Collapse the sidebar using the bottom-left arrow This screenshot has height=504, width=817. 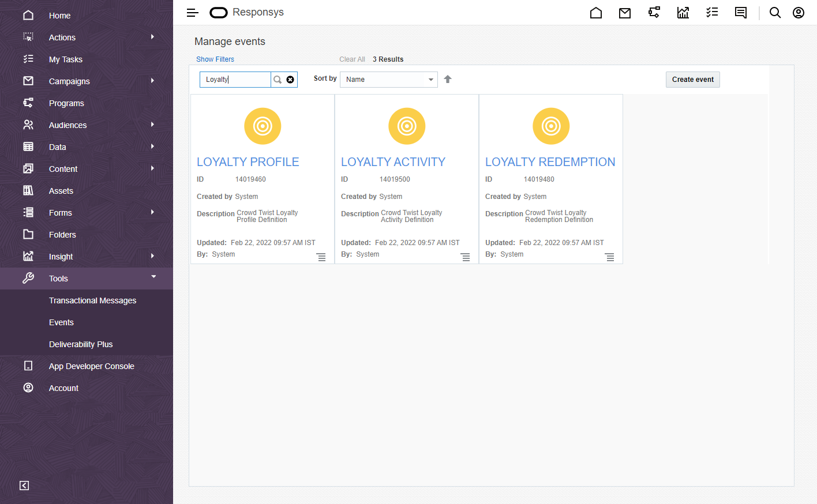24,486
